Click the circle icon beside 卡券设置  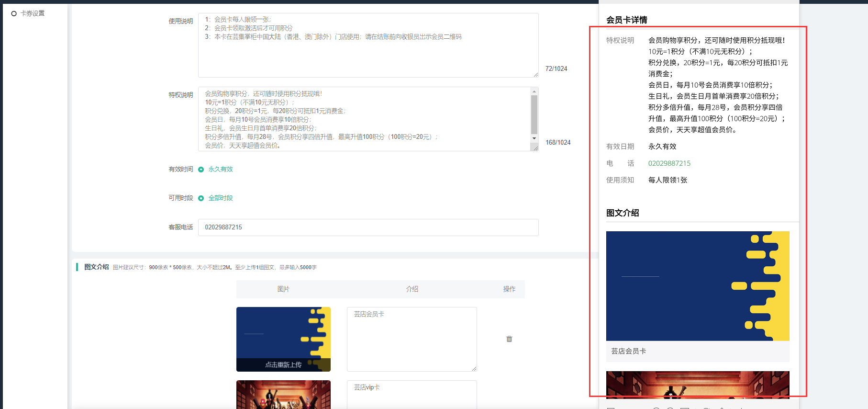click(x=14, y=13)
